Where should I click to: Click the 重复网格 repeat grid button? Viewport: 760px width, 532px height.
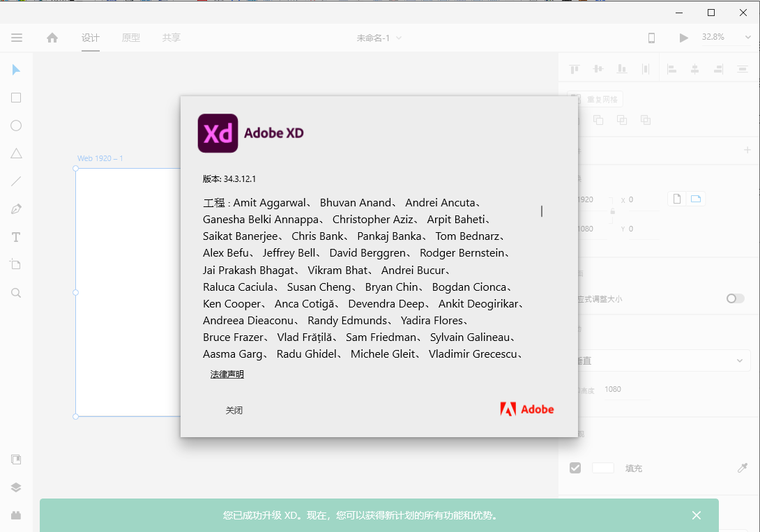[597, 99]
